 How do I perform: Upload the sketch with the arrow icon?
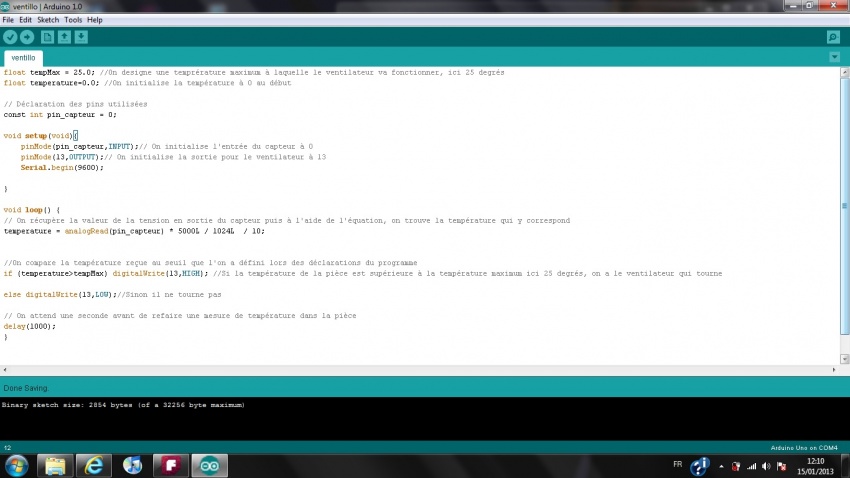click(x=27, y=37)
